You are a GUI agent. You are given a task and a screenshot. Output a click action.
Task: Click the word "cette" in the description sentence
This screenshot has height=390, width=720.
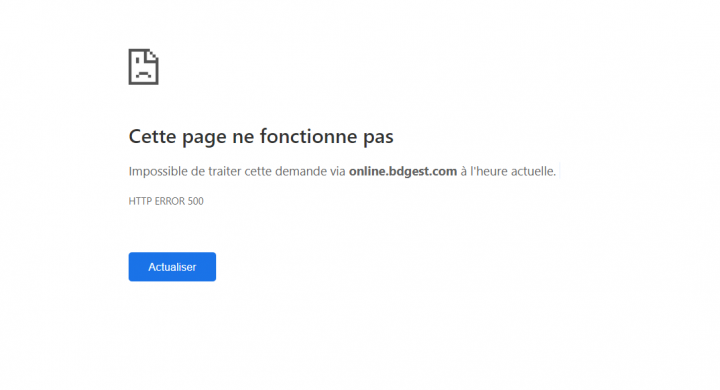coord(260,171)
